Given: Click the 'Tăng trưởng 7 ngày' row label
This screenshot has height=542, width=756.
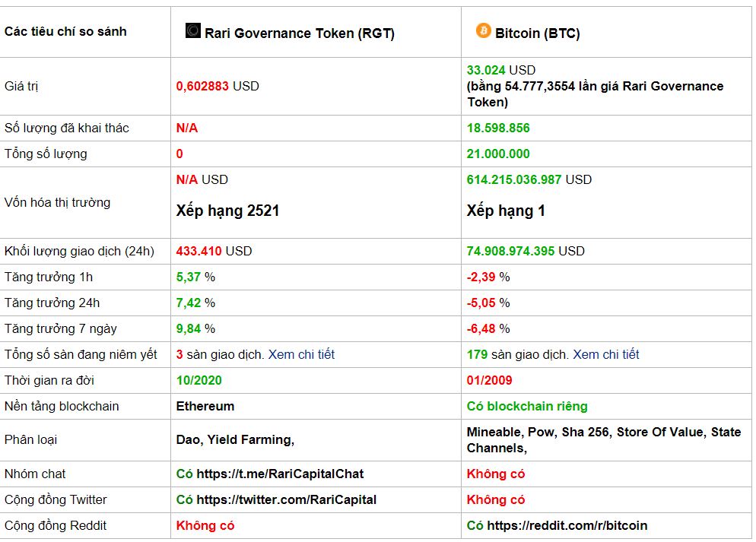Looking at the screenshot, I should click(61, 328).
